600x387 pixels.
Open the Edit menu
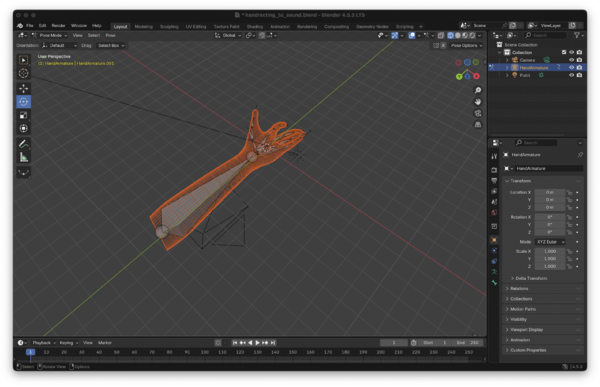(42, 26)
